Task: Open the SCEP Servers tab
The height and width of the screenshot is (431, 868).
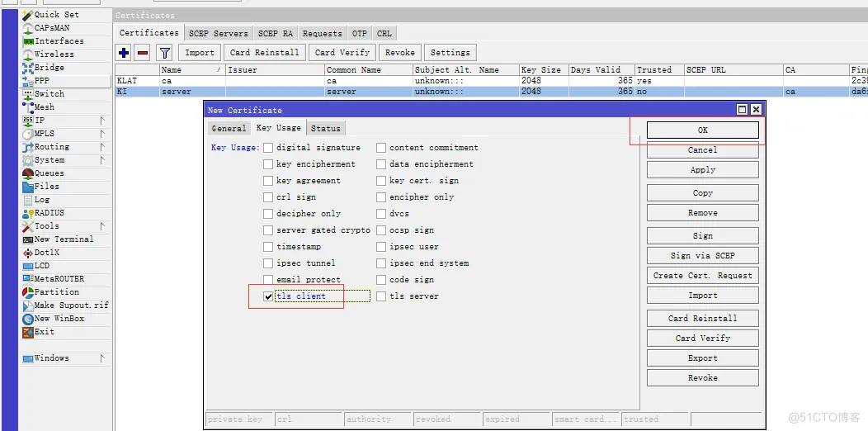Action: pos(218,34)
